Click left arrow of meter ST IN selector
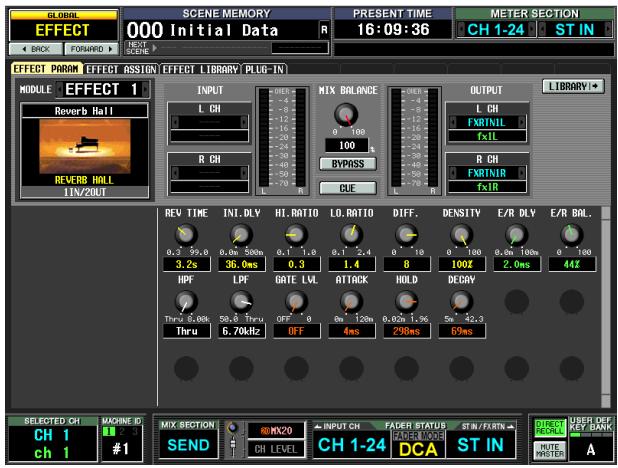618x468 pixels. point(542,30)
